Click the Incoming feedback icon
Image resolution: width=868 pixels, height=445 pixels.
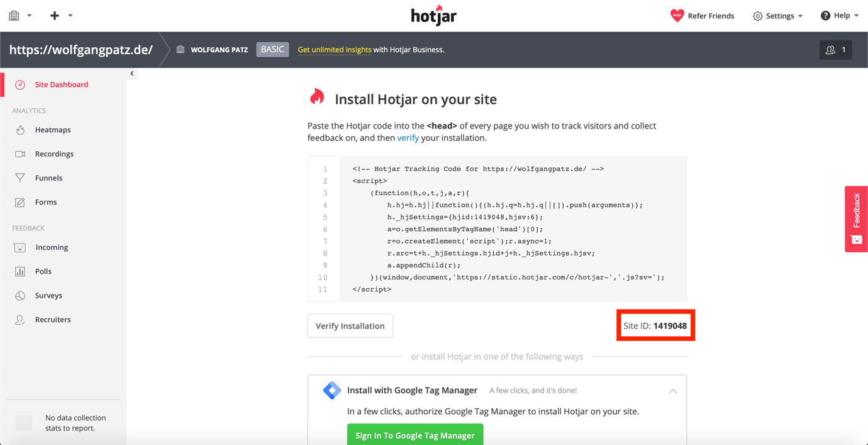coord(20,247)
